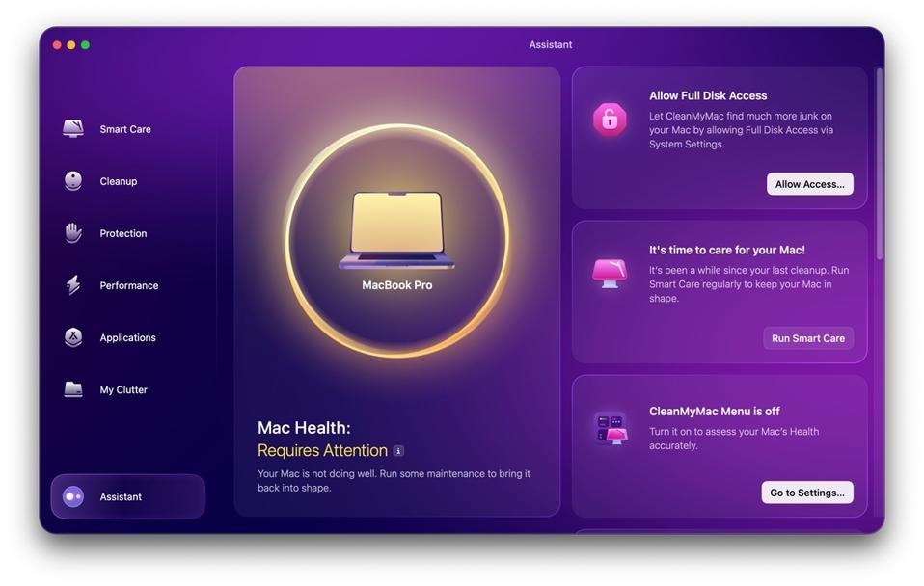
Task: Click the MacBook Pro laptop illustration
Action: (396, 231)
